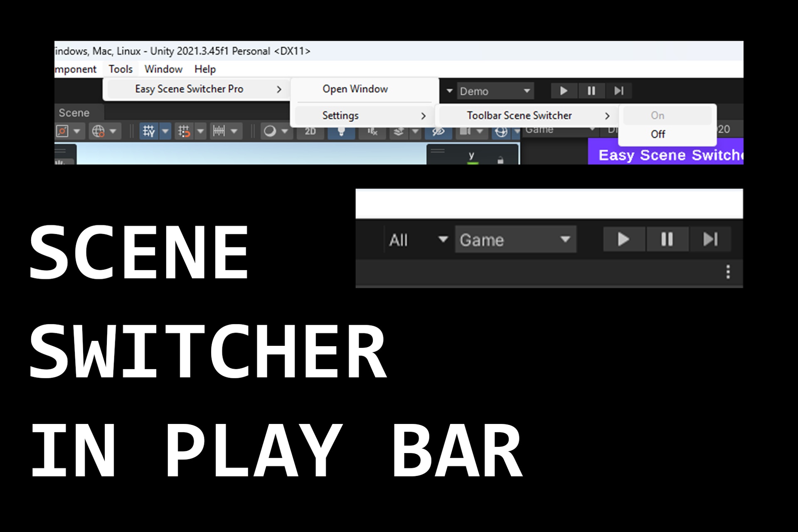Viewport: 798px width, 532px height.
Task: Open the All filter dropdown
Action: click(418, 240)
